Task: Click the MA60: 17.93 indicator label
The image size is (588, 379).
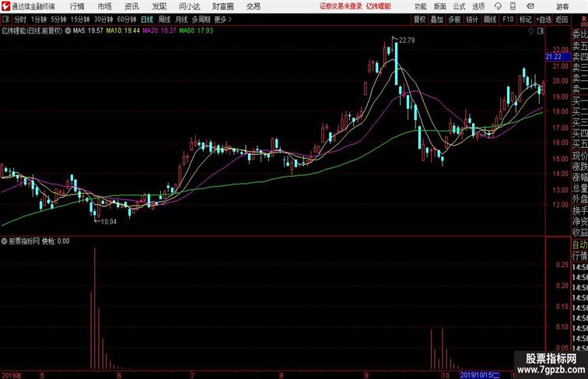Action: click(196, 31)
